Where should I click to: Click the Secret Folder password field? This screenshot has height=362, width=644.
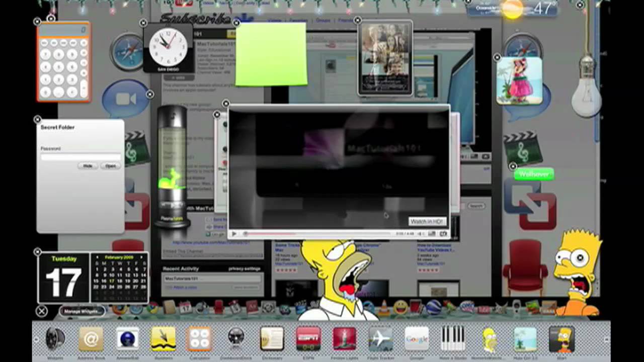coord(80,157)
